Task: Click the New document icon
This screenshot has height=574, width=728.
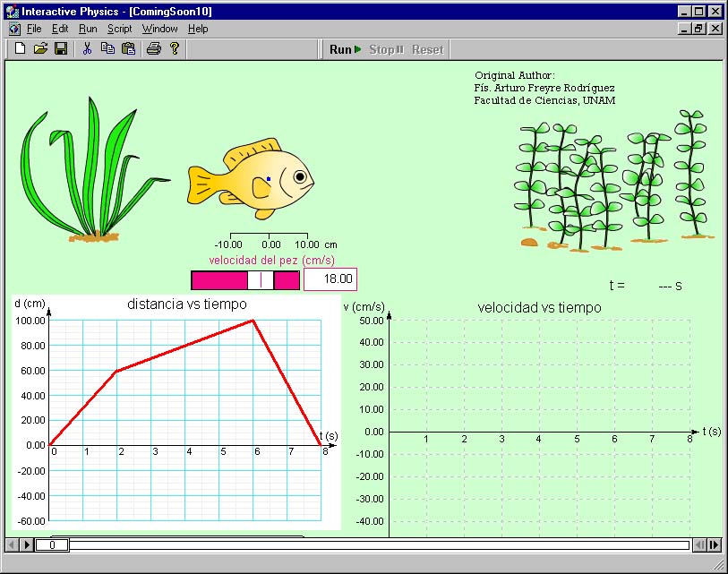Action: click(x=20, y=48)
